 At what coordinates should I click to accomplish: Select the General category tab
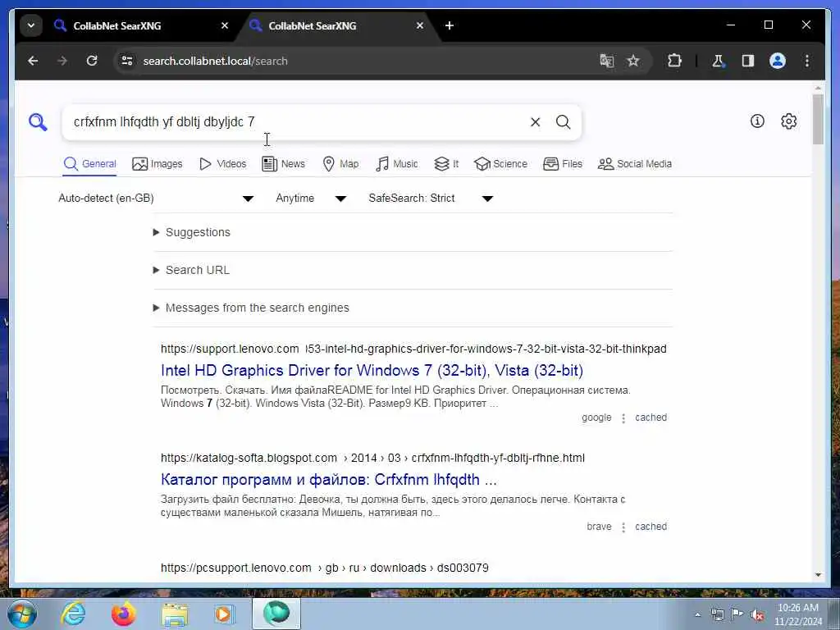pos(89,164)
